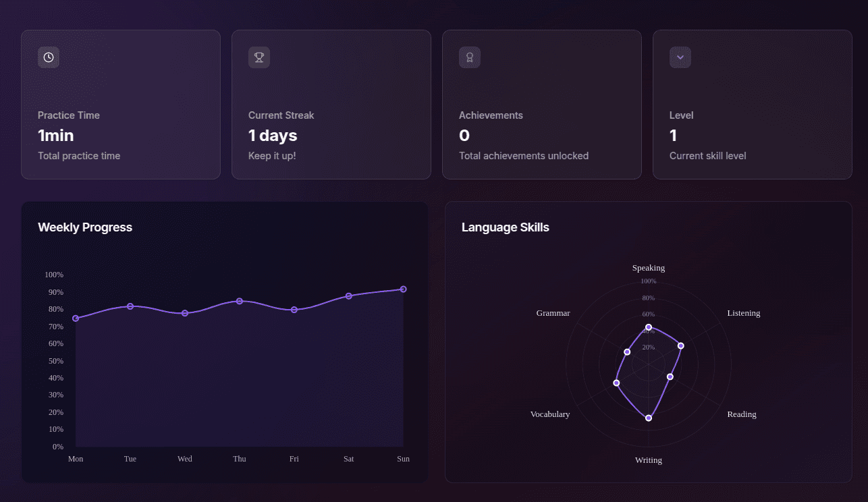The height and width of the screenshot is (502, 868).
Task: Select the Listening label on the radar chart
Action: [x=743, y=312]
